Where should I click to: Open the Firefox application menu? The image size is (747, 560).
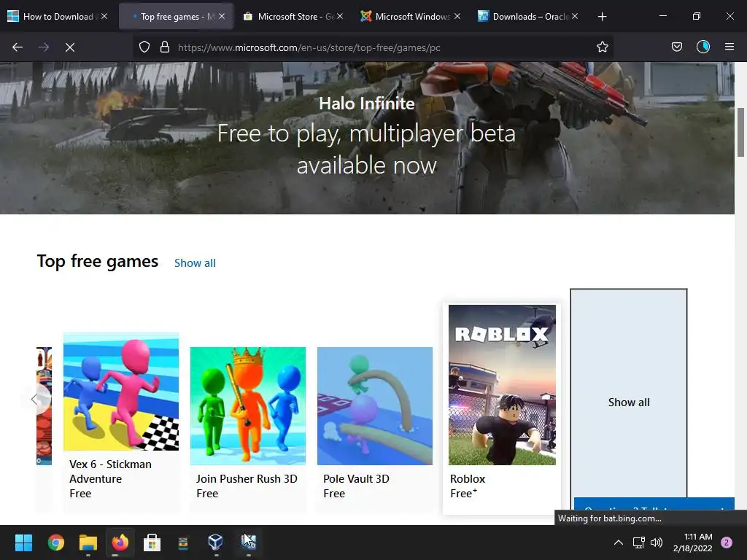pos(729,47)
